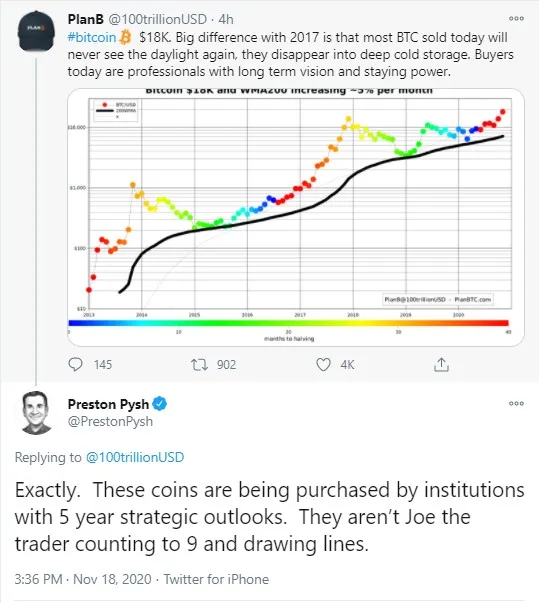Click the months to halving color bar
This screenshot has height=603, width=539.
pos(288,323)
